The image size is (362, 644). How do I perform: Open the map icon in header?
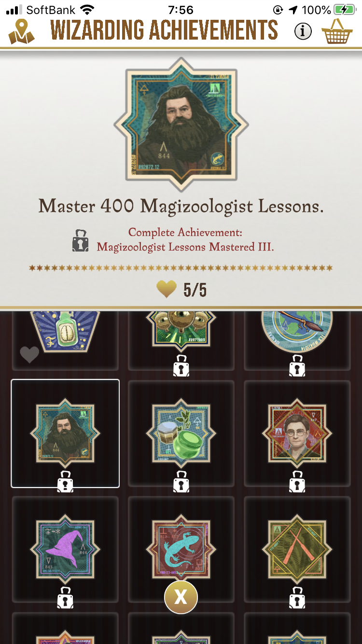pos(22,31)
